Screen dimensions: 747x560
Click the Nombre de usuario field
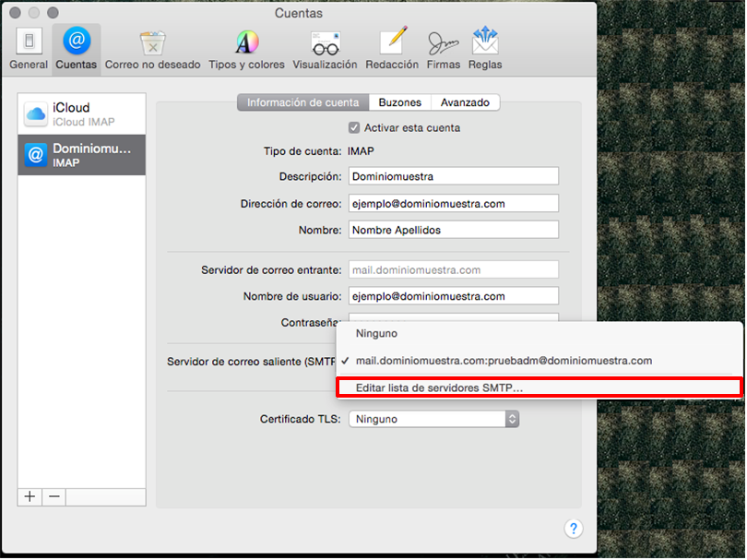click(x=454, y=296)
